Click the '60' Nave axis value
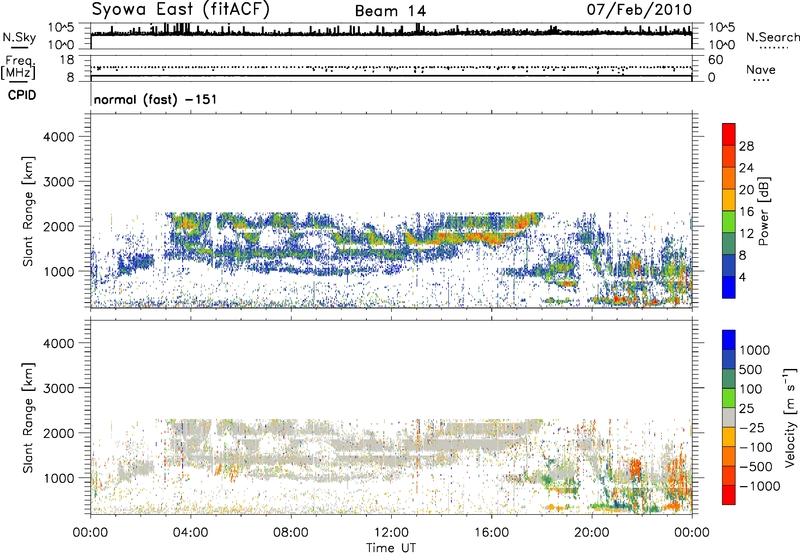This screenshot has height=554, width=800. (715, 60)
